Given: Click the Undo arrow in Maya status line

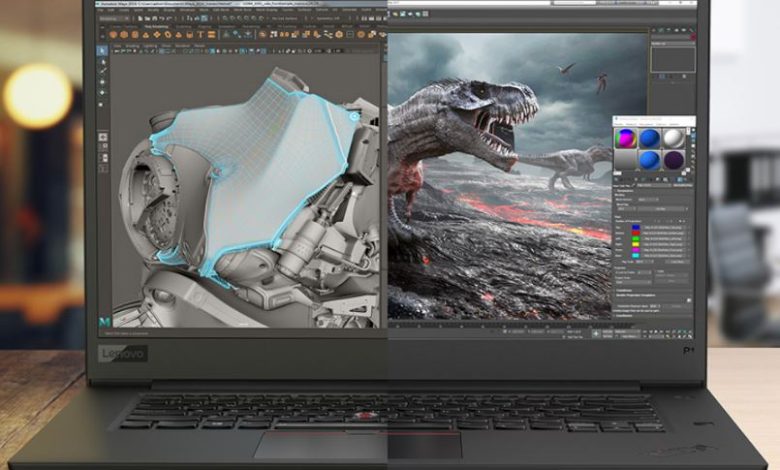Looking at the screenshot, I should click(x=162, y=18).
